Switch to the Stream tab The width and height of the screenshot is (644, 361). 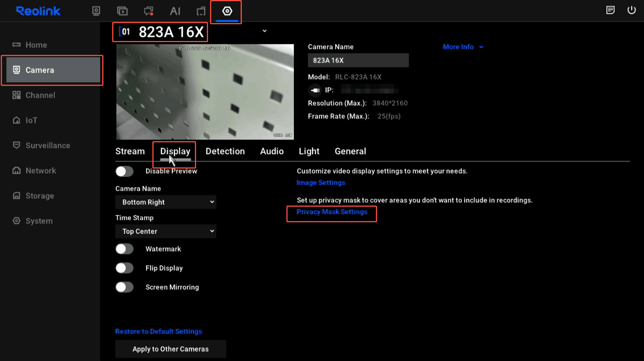coord(130,151)
